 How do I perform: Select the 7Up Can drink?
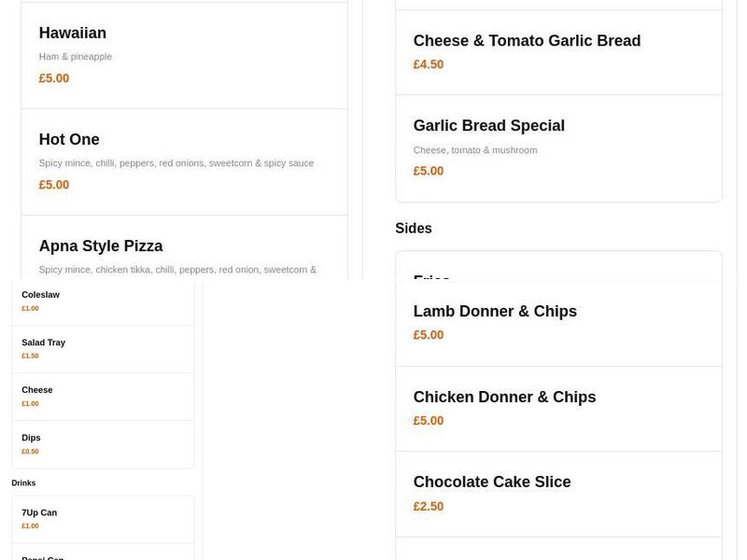pos(38,511)
